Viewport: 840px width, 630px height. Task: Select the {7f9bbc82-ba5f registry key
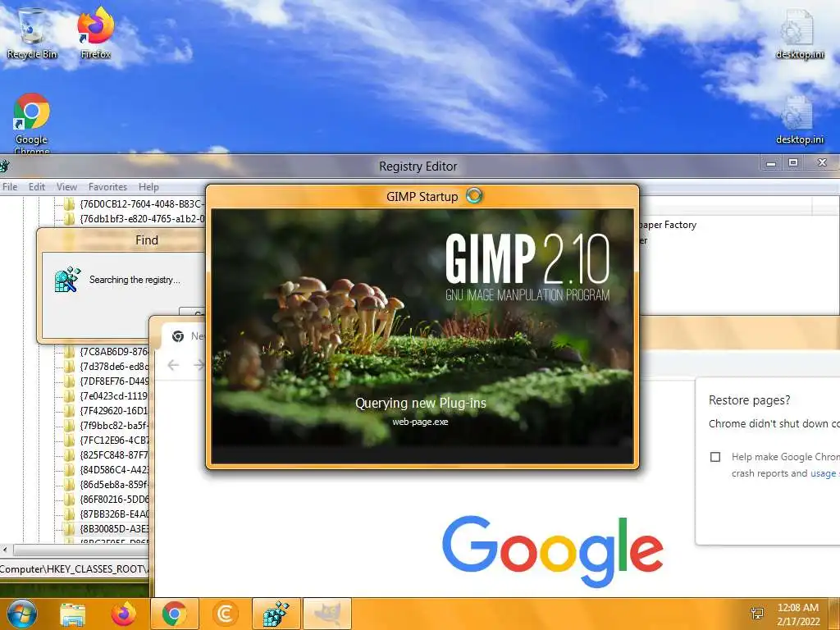[114, 426]
